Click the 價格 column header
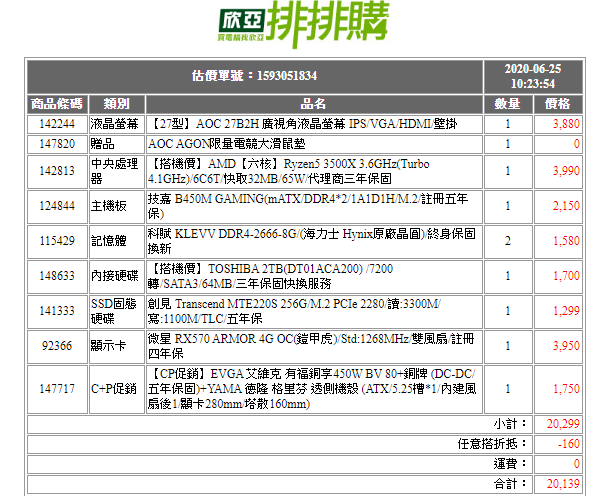The width and height of the screenshot is (604, 496). (x=558, y=104)
